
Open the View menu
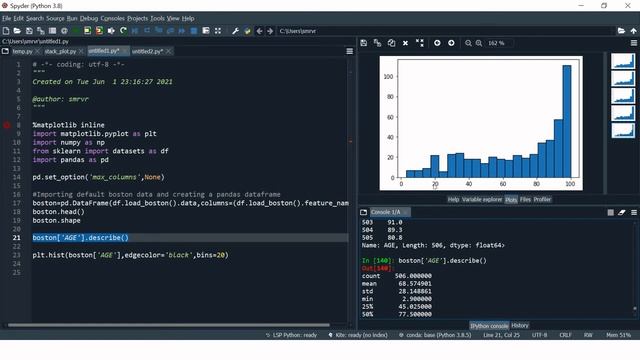[x=173, y=18]
